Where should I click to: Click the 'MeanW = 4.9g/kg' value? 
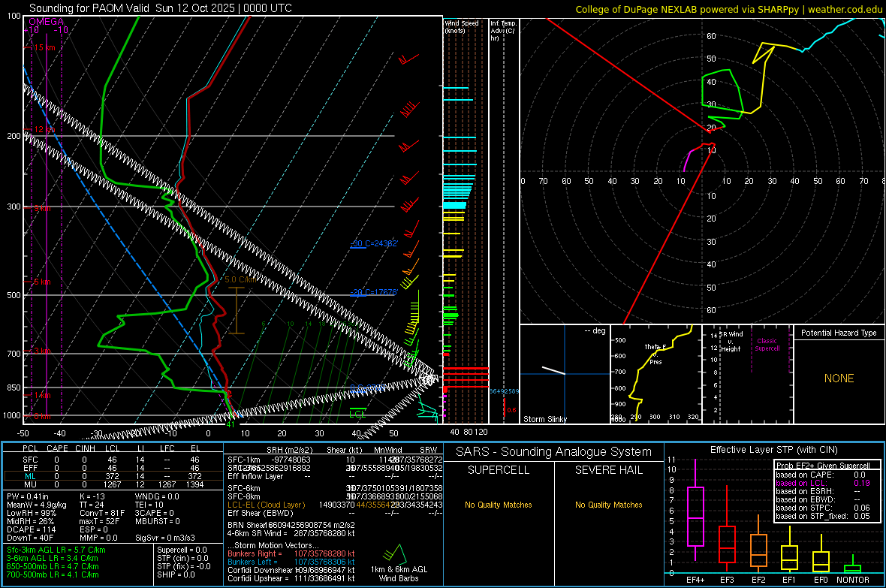click(36, 505)
